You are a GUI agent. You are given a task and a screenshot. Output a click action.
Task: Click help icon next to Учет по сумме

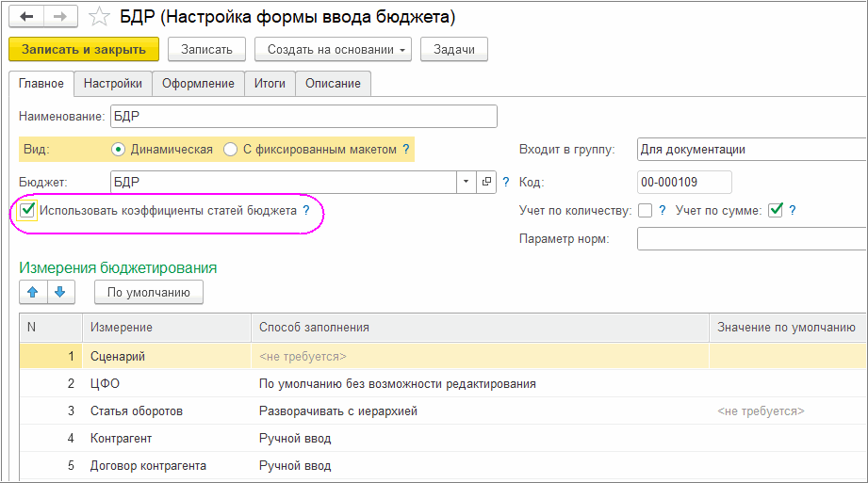[x=793, y=210]
